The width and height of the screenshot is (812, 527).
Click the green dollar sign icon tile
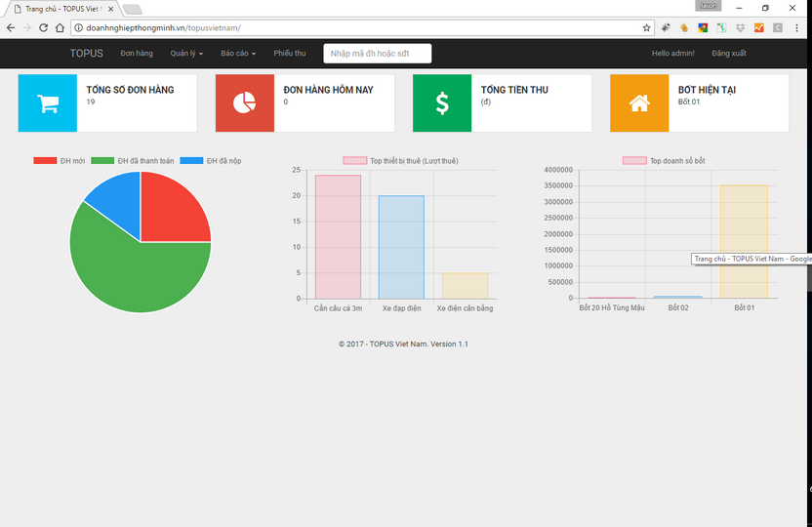pos(442,103)
